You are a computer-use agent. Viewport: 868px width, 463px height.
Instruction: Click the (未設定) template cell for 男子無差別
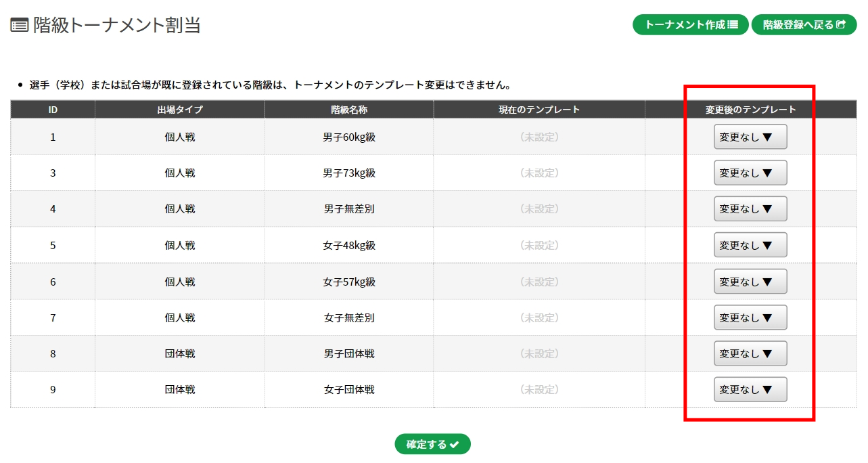[539, 208]
